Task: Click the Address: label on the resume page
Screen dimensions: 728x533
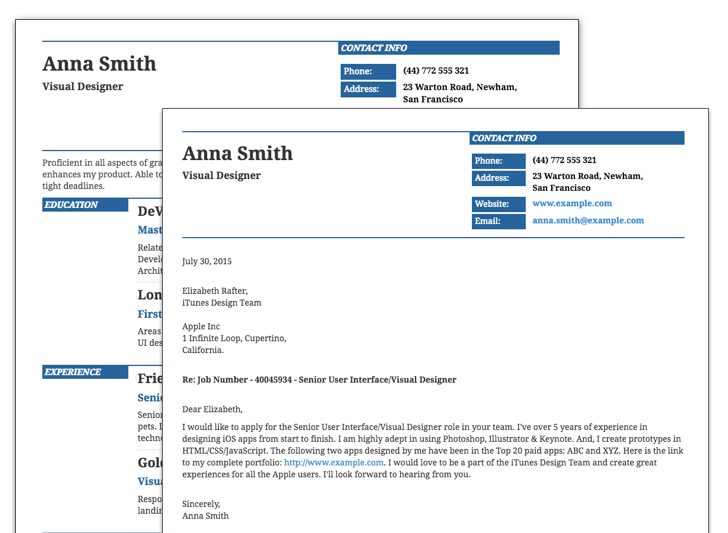Action: 368,89
